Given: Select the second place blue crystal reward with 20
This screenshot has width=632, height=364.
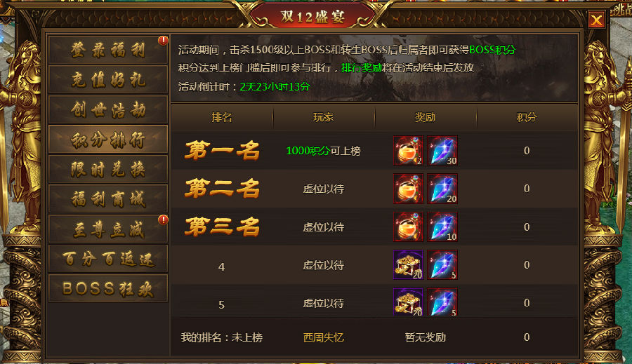Looking at the screenshot, I should (x=442, y=189).
